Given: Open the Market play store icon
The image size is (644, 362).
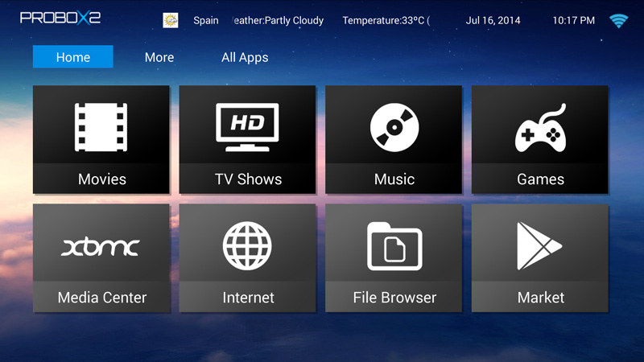Looking at the screenshot, I should 539,246.
